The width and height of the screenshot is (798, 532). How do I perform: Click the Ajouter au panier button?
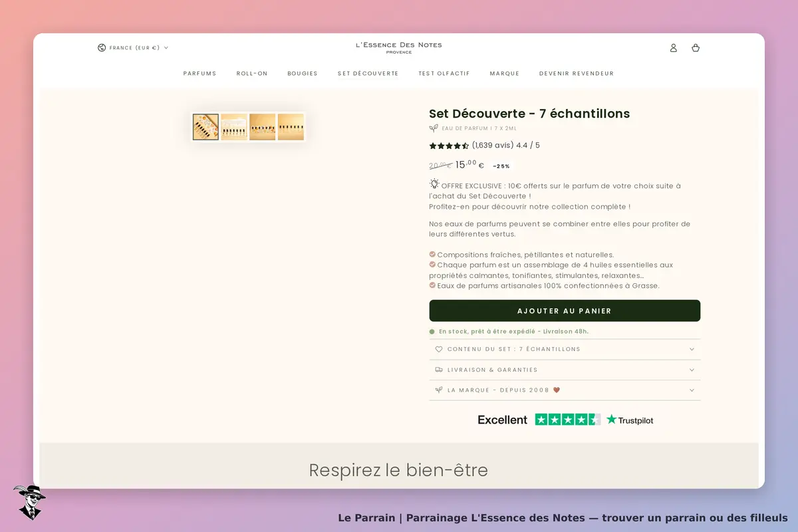[565, 311]
